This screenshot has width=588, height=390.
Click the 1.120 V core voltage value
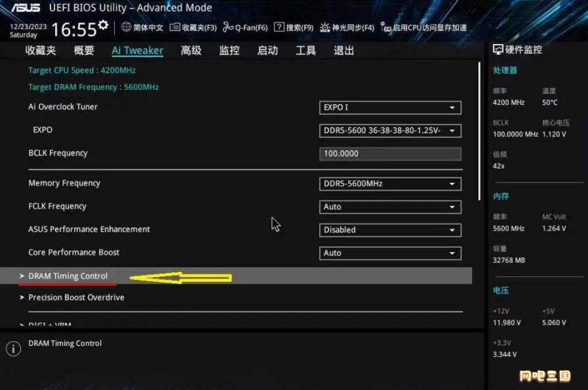554,134
